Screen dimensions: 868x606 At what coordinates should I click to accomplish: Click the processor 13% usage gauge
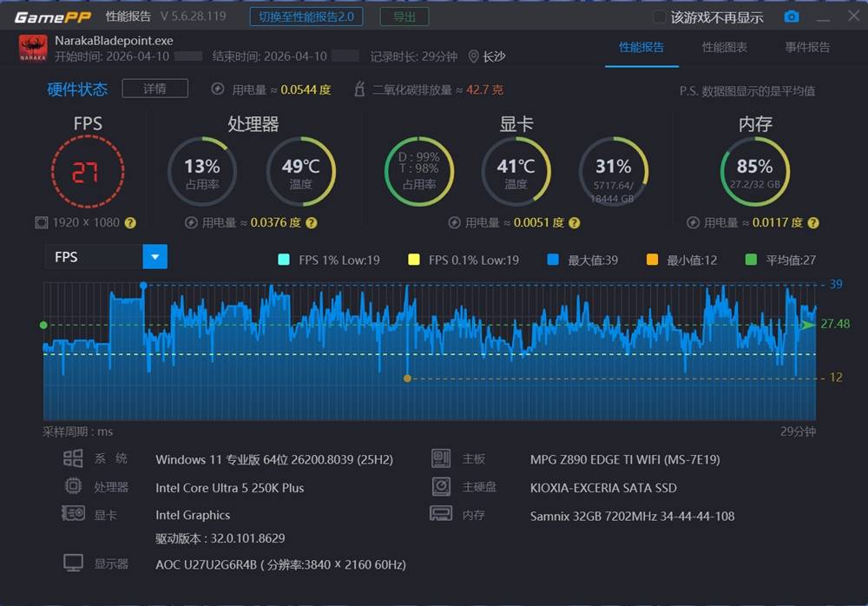[x=202, y=172]
